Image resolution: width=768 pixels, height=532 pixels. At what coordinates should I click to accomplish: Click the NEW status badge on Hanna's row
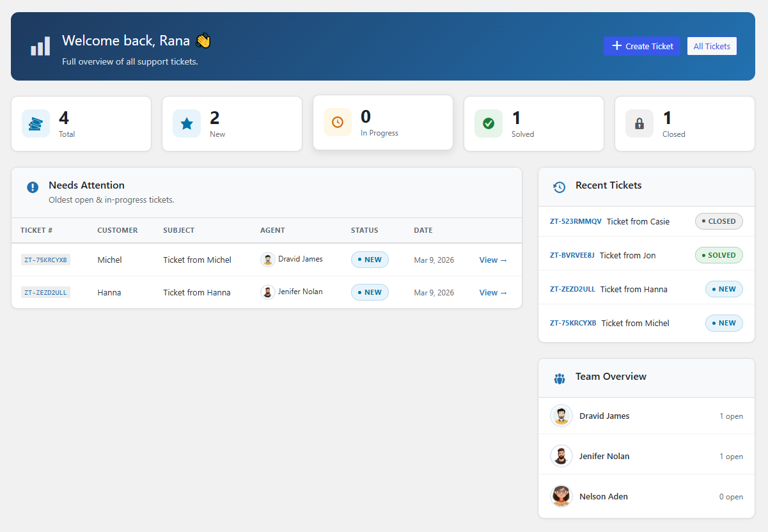pos(370,292)
